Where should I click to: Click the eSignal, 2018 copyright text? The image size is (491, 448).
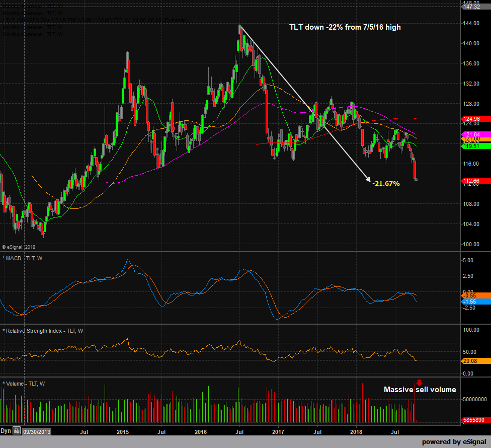19,247
